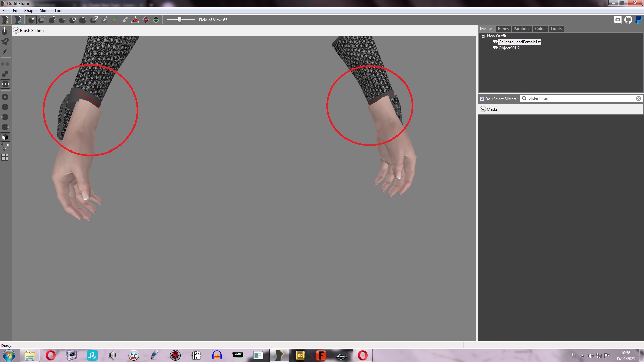644x362 pixels.
Task: Open the Shape menu
Action: pyautogui.click(x=30, y=11)
